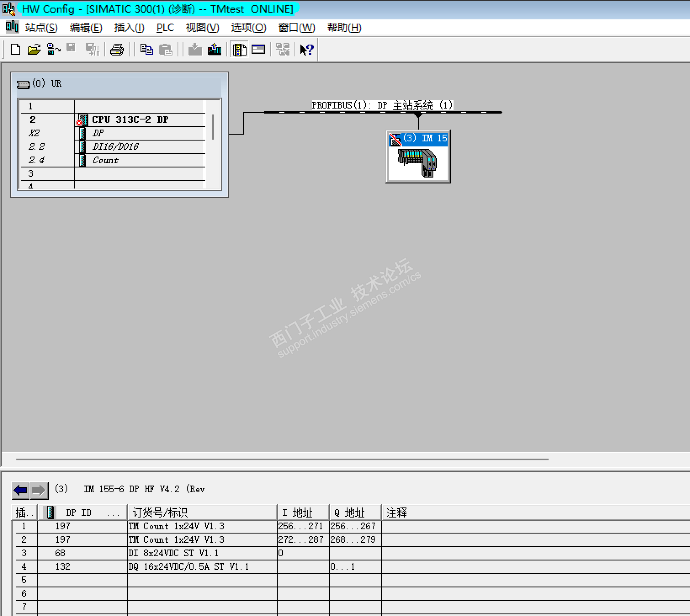Image resolution: width=690 pixels, height=616 pixels.
Task: Open the 插入(I) menu
Action: tap(129, 27)
